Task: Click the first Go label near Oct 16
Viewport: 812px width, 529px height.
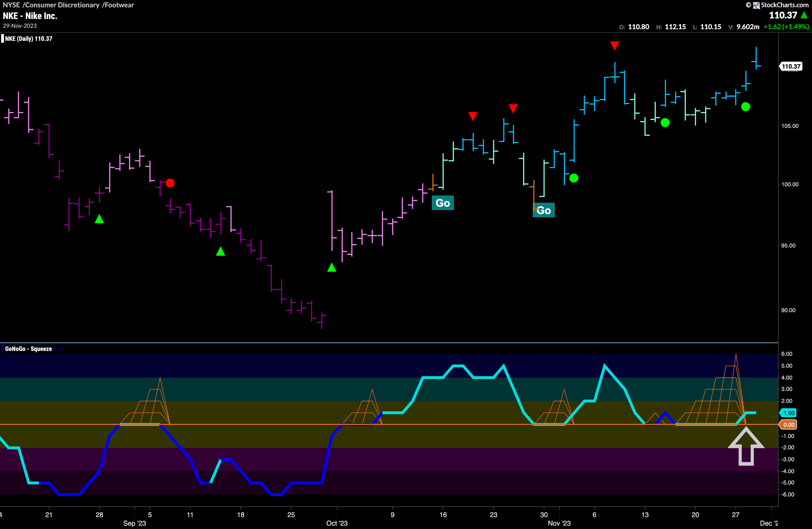Action: point(443,203)
